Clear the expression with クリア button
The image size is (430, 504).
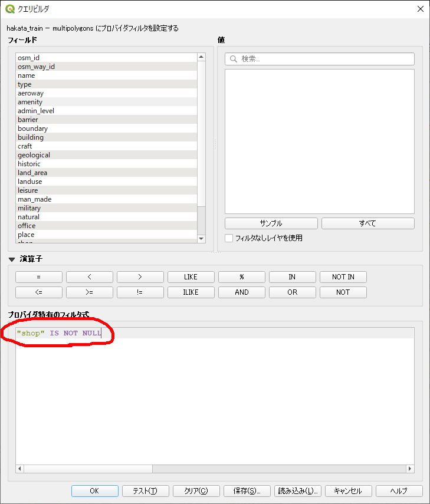click(196, 491)
